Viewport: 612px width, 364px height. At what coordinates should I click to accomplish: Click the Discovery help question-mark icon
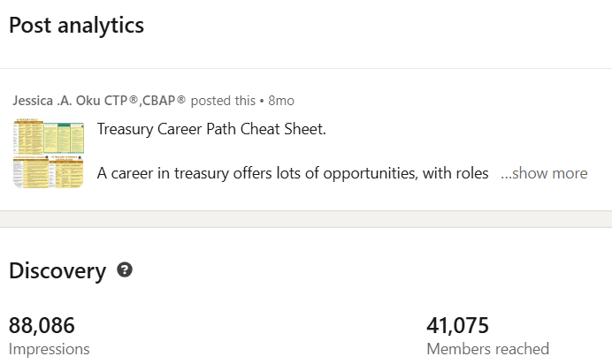click(x=125, y=270)
